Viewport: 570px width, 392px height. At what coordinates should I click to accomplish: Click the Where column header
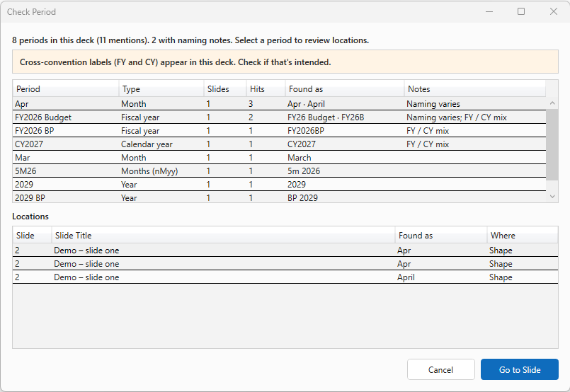point(522,236)
